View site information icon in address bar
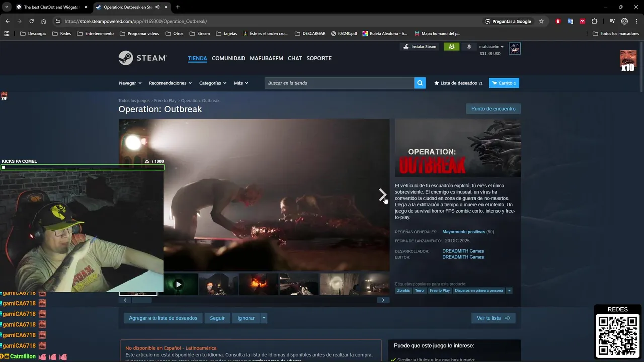 [x=58, y=21]
